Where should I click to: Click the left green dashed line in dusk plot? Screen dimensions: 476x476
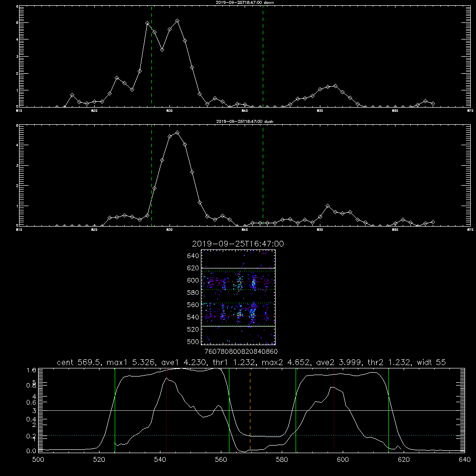[x=151, y=175]
